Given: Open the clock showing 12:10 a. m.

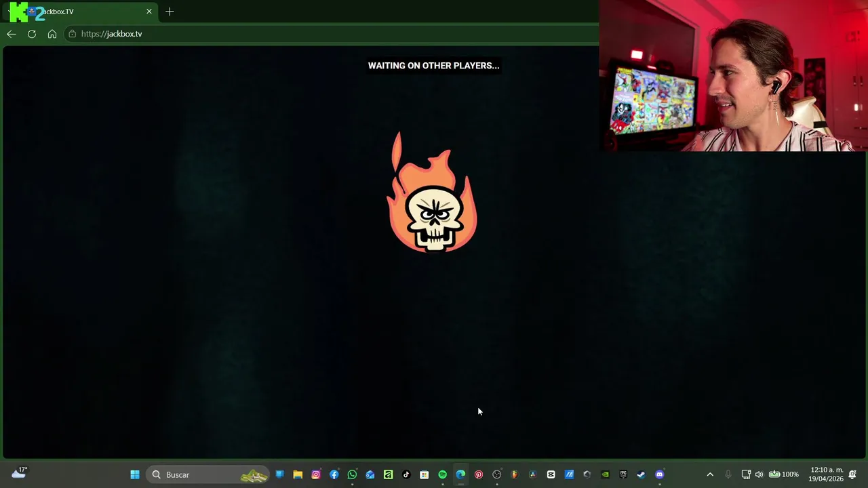Looking at the screenshot, I should tap(825, 474).
